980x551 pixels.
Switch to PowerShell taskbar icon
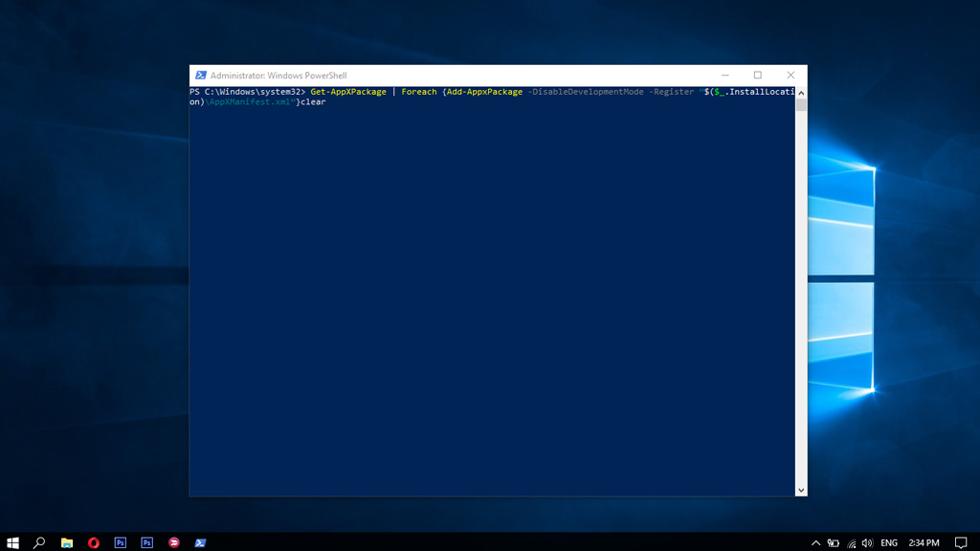[x=200, y=542]
